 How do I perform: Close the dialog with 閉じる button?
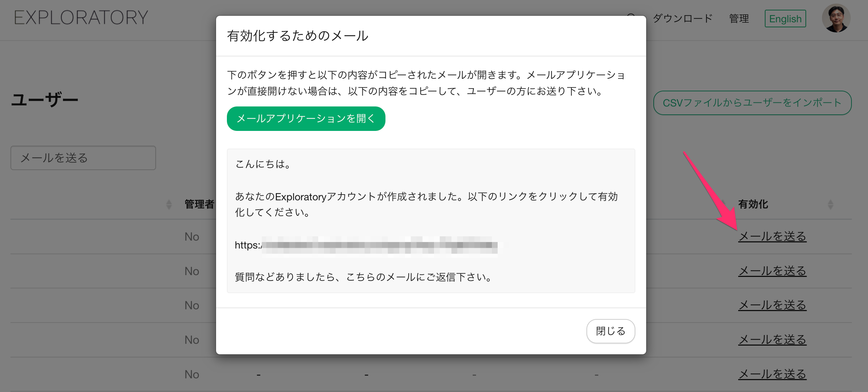pyautogui.click(x=611, y=331)
